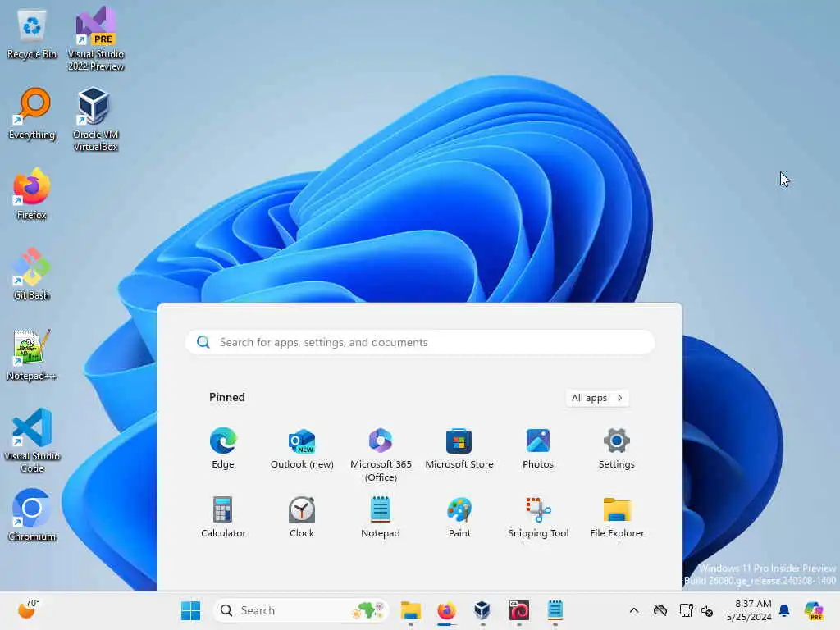Open VirtualBox from the taskbar
This screenshot has height=630, width=840.
(482, 610)
